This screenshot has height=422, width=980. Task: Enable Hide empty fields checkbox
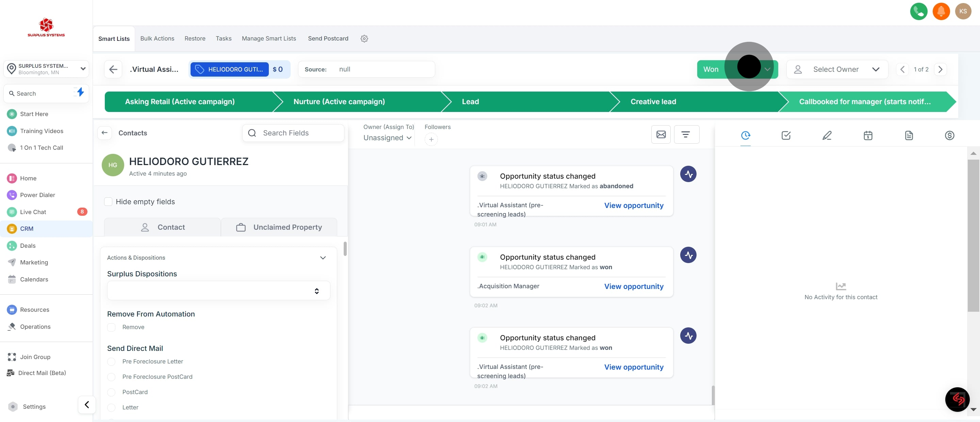coord(109,202)
